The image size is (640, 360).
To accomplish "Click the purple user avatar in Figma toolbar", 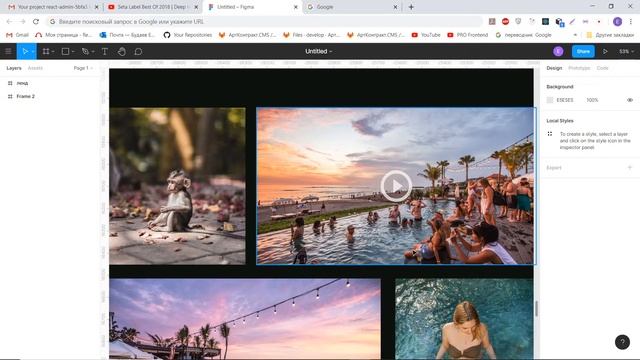I will tap(558, 51).
